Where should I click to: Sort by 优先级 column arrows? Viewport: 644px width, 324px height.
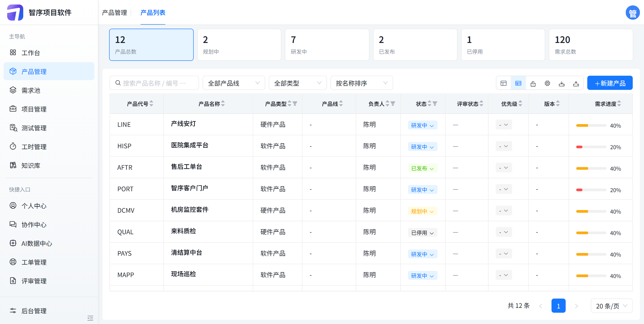520,104
